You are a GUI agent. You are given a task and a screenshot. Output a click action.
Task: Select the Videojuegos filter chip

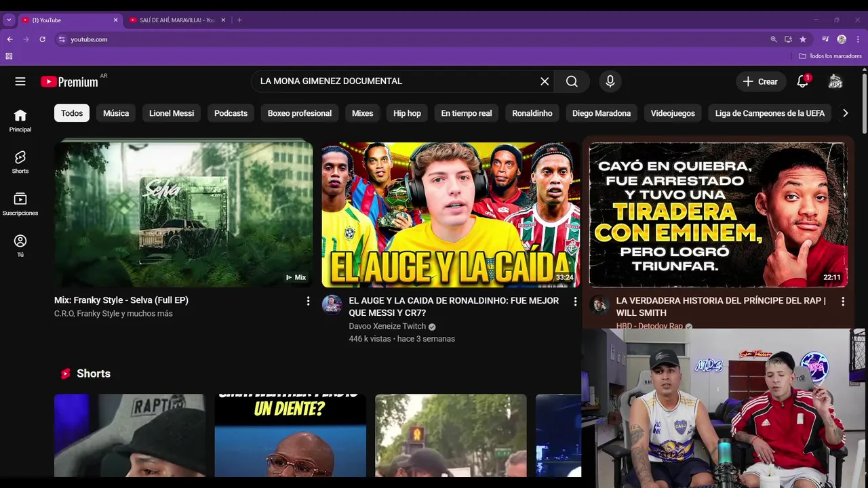tap(673, 113)
